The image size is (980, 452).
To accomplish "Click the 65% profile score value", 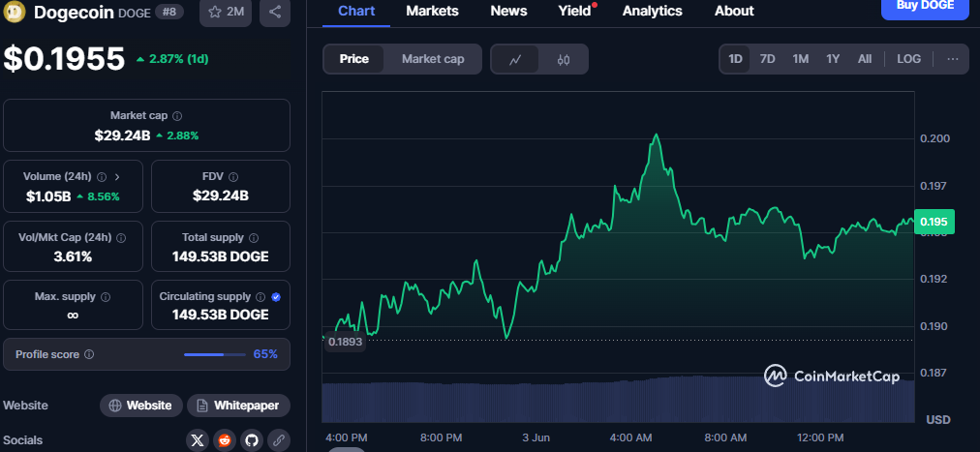I will (x=265, y=354).
